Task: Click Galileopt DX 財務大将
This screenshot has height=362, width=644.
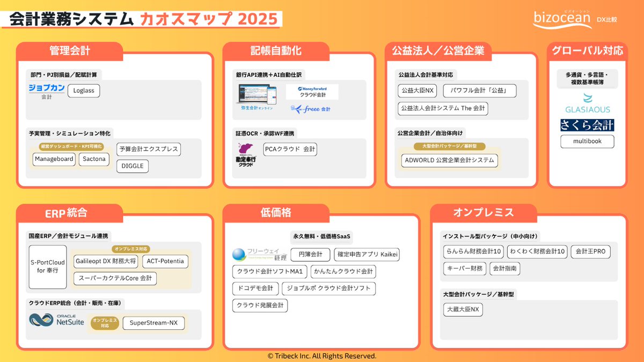Action: pyautogui.click(x=106, y=262)
